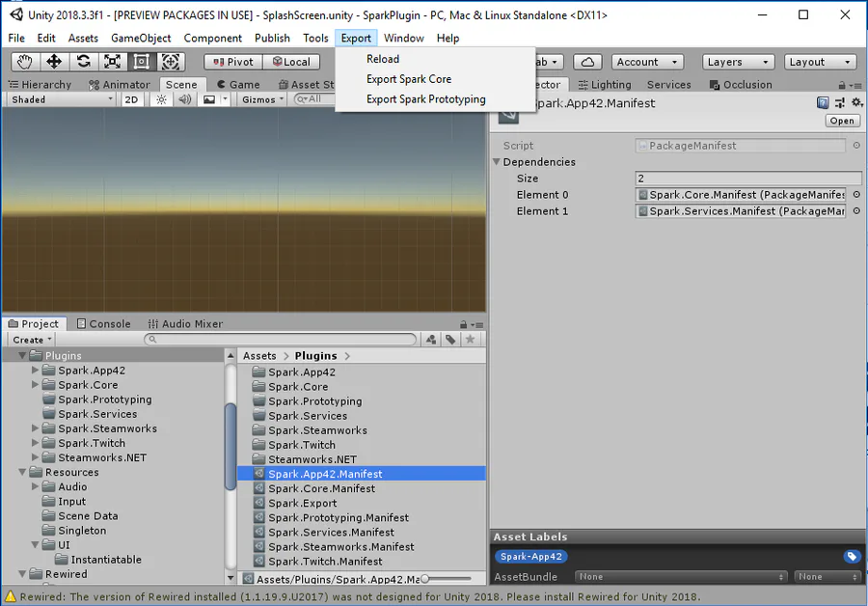Viewport: 868px width, 606px height.
Task: Select Spark.Export asset
Action: coord(302,503)
